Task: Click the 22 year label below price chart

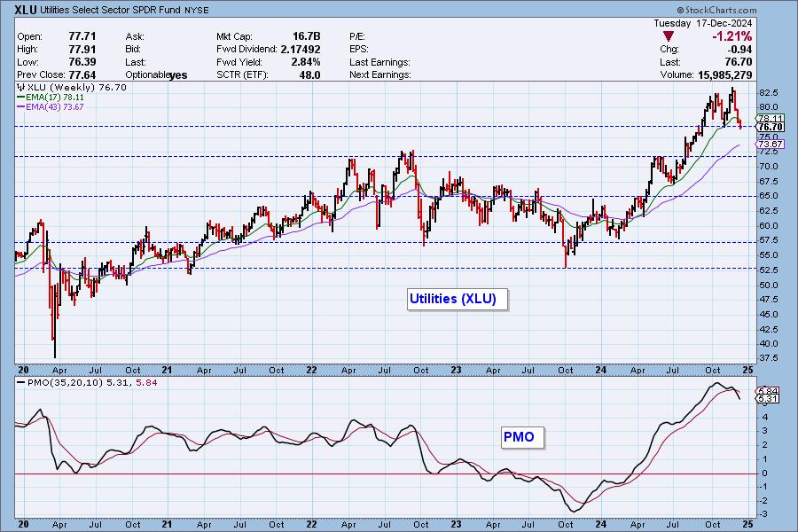Action: pos(311,370)
